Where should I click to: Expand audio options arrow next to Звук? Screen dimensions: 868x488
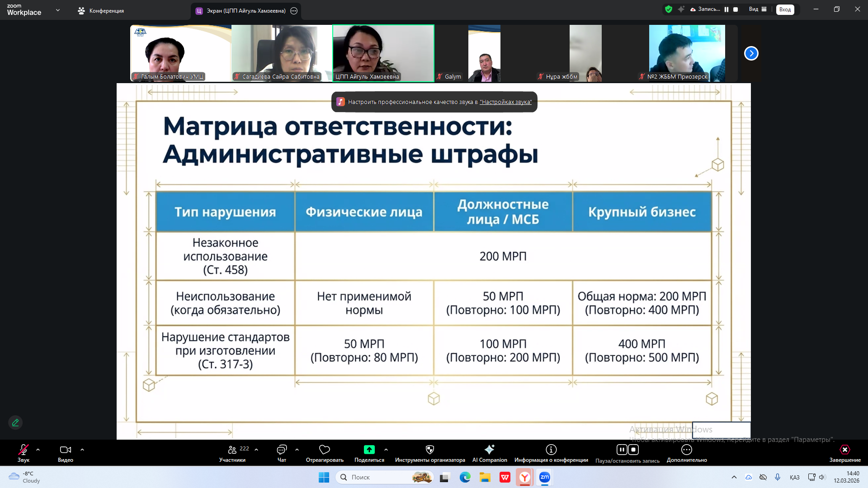coord(38,450)
